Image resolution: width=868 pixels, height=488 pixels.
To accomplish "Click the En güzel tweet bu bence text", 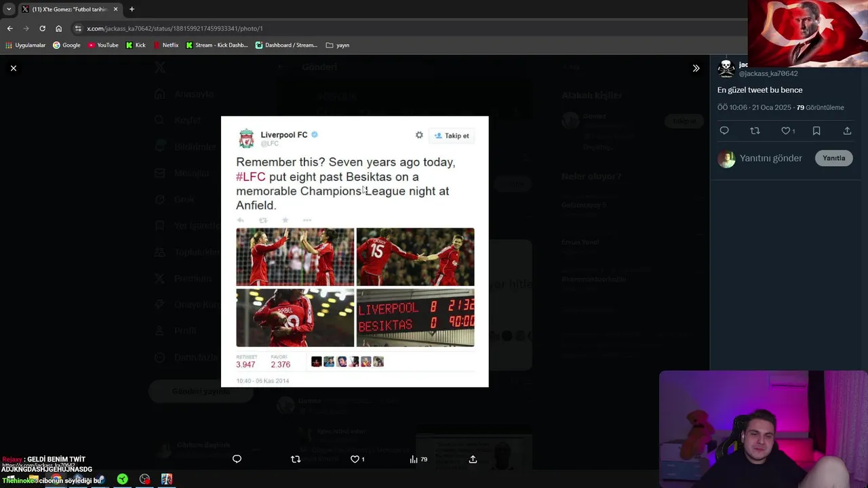I will [759, 90].
